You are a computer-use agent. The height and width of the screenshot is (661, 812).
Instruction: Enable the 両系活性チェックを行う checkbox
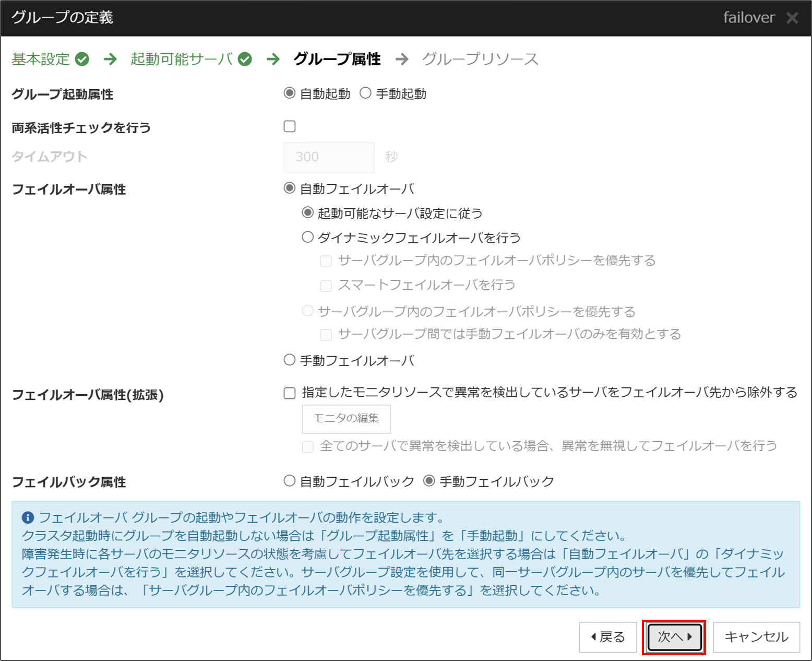coord(290,126)
